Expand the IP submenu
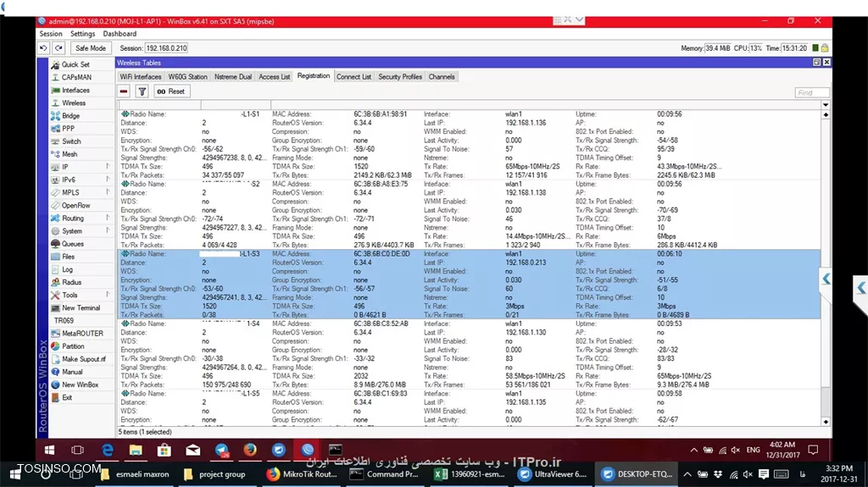This screenshot has height=487, width=868. (108, 167)
